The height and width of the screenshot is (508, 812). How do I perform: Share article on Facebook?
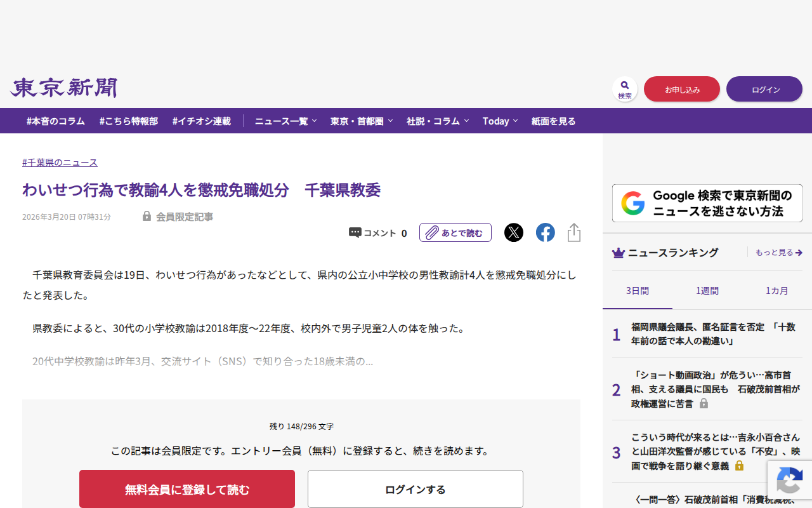point(546,232)
